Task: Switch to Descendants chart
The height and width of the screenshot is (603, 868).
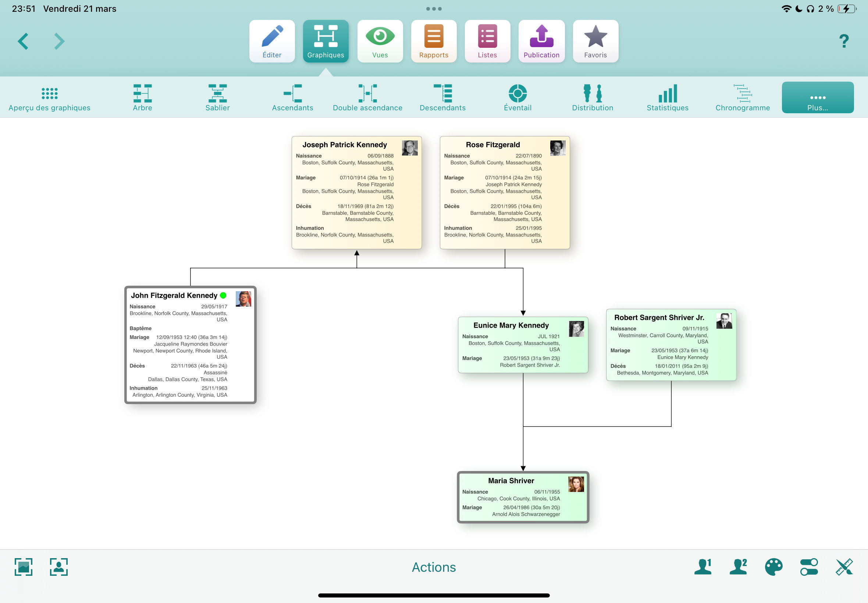Action: point(442,98)
